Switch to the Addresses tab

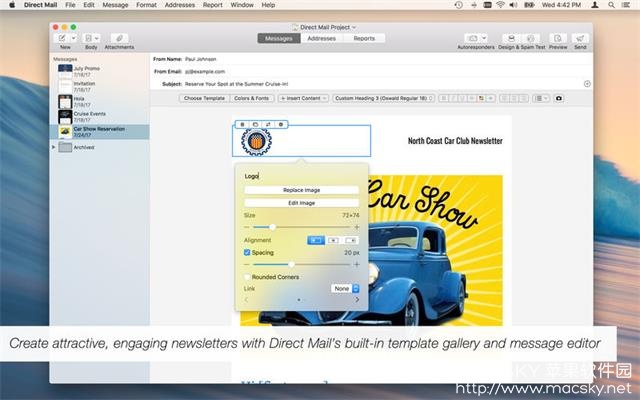pyautogui.click(x=322, y=38)
